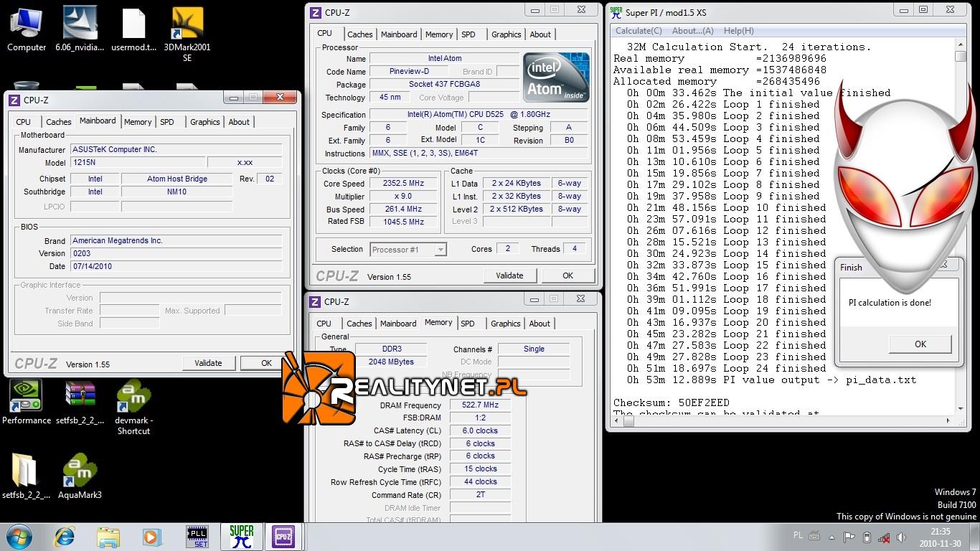Click the DRAM Frequency value 522.7 MHz
The width and height of the screenshot is (980, 551).
pos(480,405)
